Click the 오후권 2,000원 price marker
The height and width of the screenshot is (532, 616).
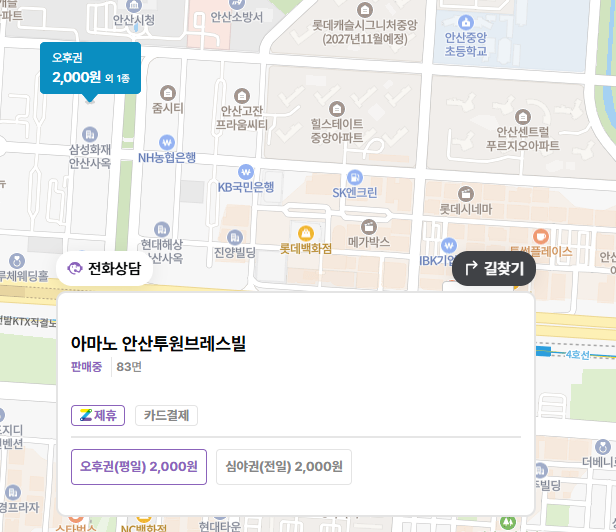pos(90,68)
